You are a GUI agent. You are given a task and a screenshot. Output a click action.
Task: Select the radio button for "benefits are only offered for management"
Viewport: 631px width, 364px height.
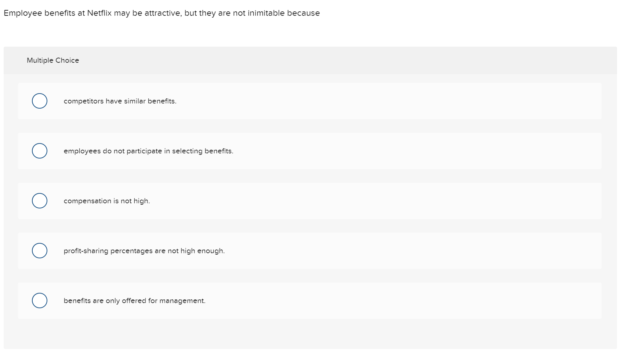[x=39, y=300]
